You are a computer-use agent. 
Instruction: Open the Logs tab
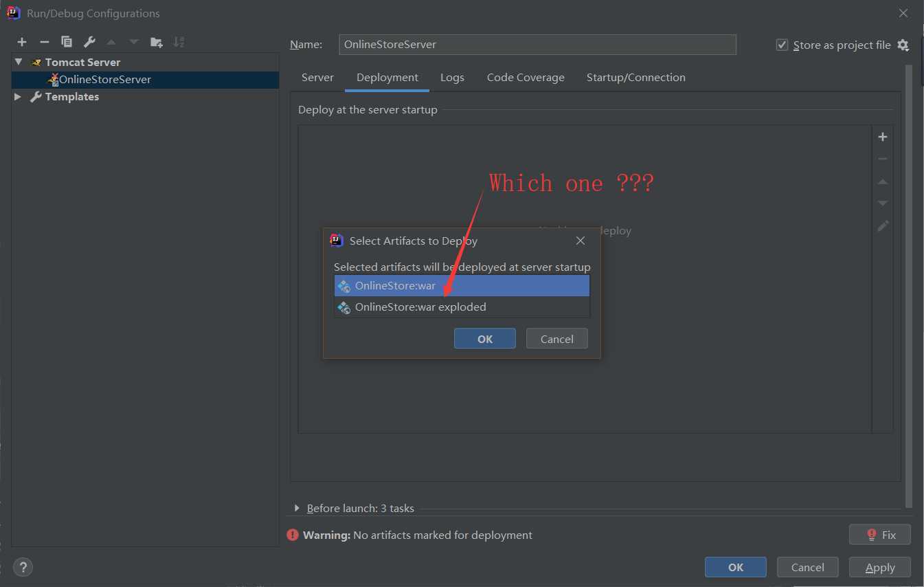(x=452, y=78)
